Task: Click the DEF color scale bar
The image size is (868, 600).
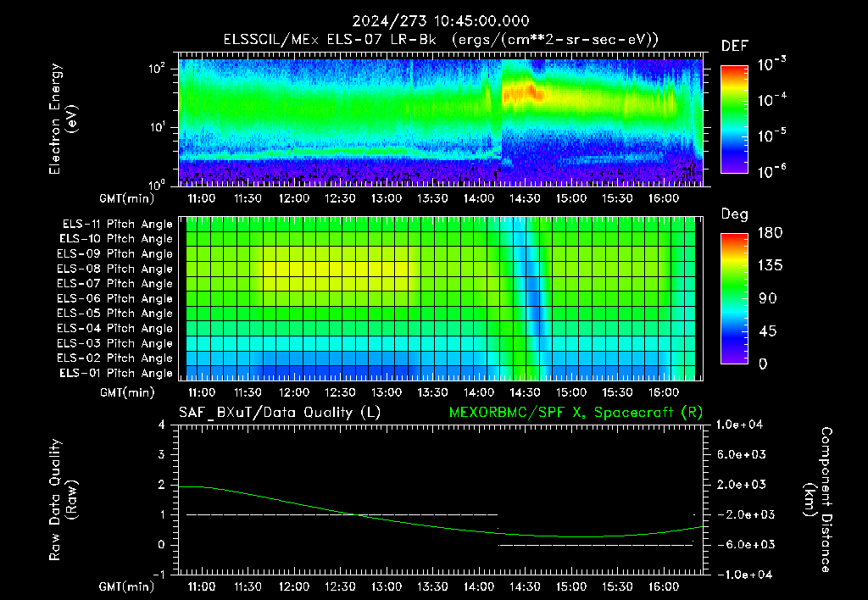Action: tap(734, 119)
